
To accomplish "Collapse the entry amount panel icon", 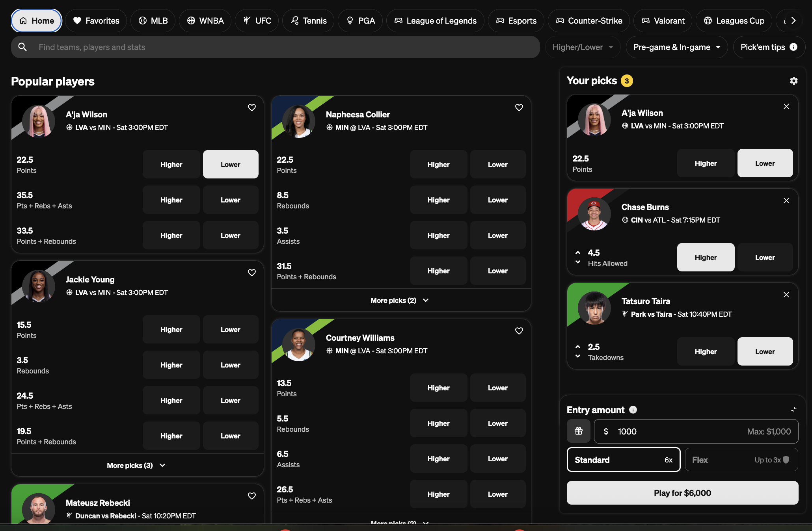I will [794, 410].
